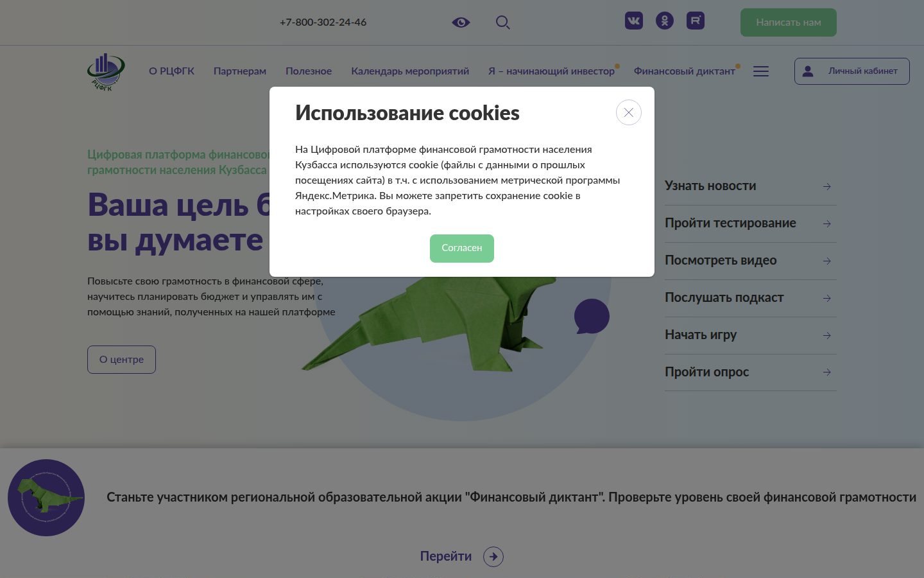Open the Полезное menu item
924x578 pixels.
tap(309, 71)
